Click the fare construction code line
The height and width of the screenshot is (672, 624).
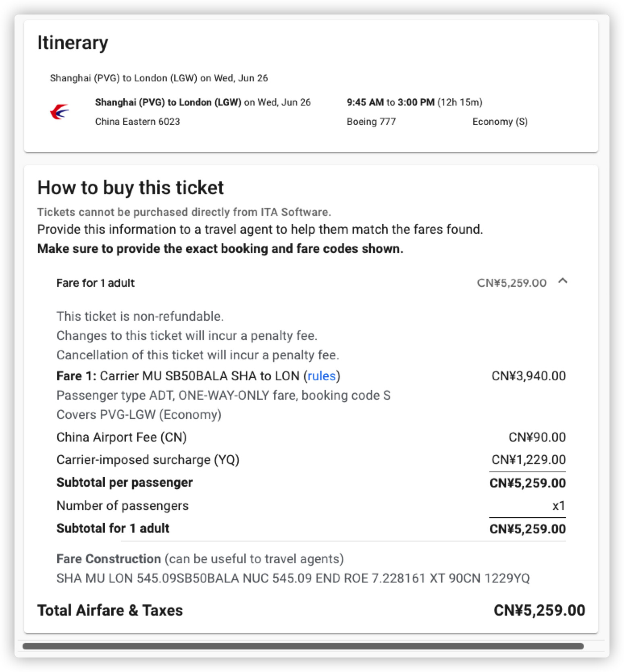pyautogui.click(x=293, y=578)
